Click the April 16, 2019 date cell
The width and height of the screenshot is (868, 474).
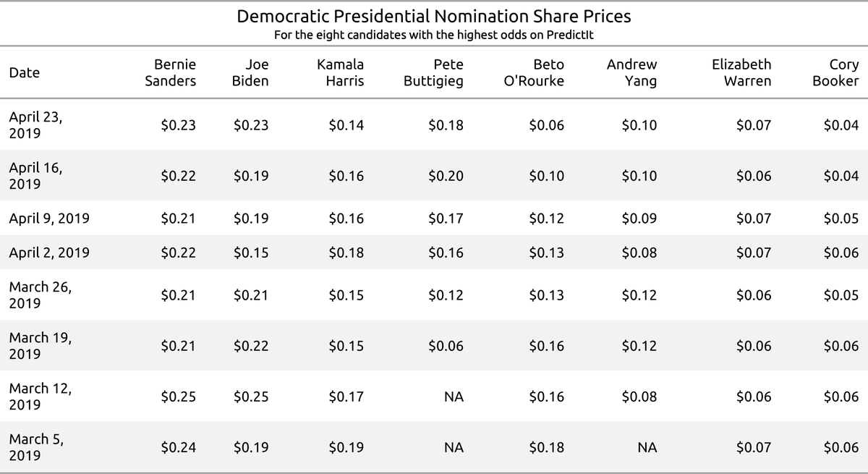click(35, 175)
